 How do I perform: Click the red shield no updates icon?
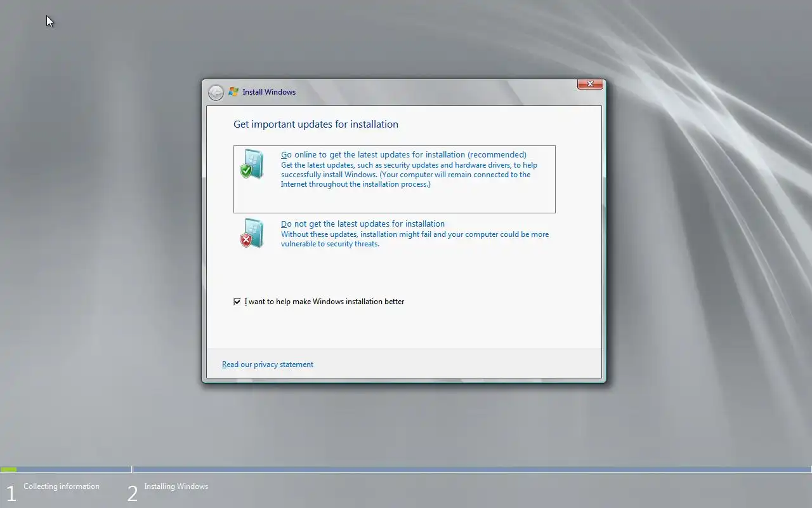(252, 234)
